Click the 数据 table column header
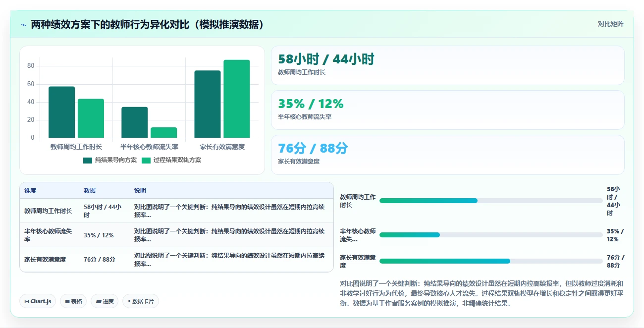 pos(90,191)
